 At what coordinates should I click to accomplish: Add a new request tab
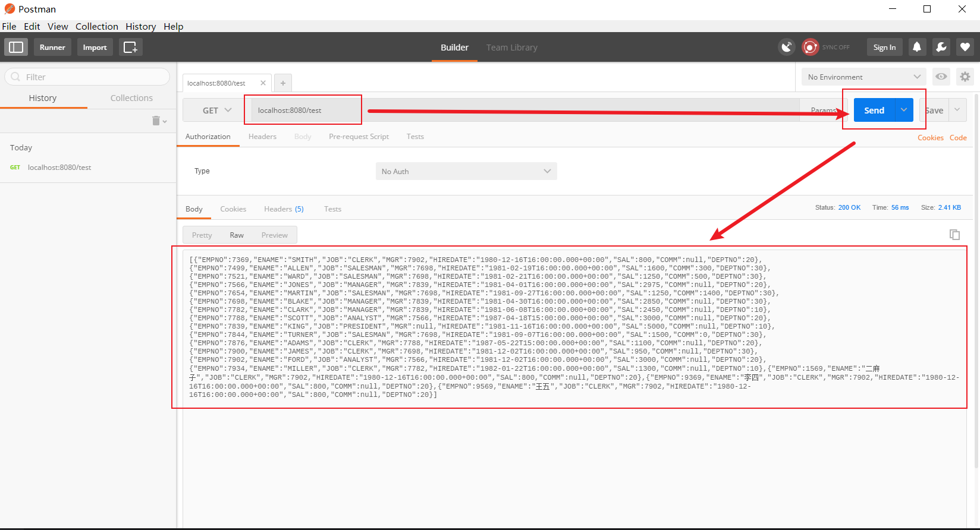click(x=283, y=83)
